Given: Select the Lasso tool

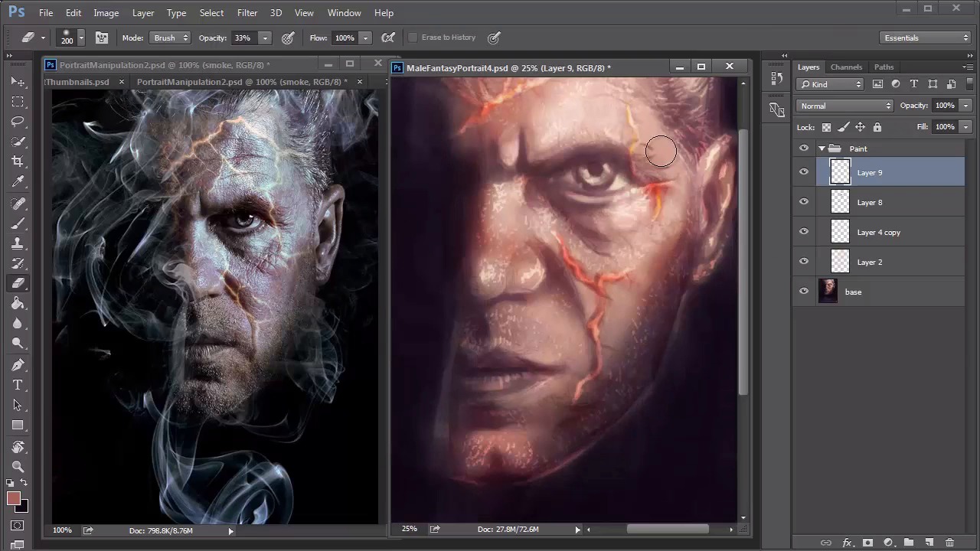Looking at the screenshot, I should coord(18,122).
